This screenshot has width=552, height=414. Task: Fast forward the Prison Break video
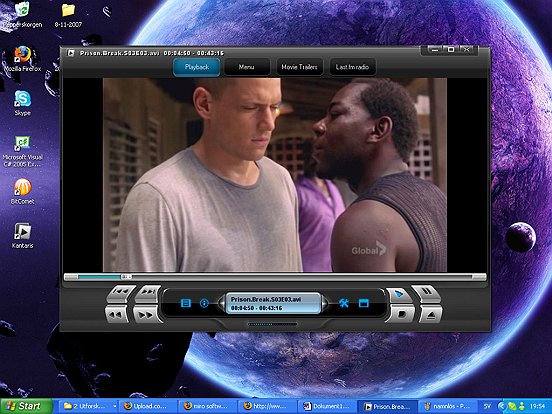[146, 314]
